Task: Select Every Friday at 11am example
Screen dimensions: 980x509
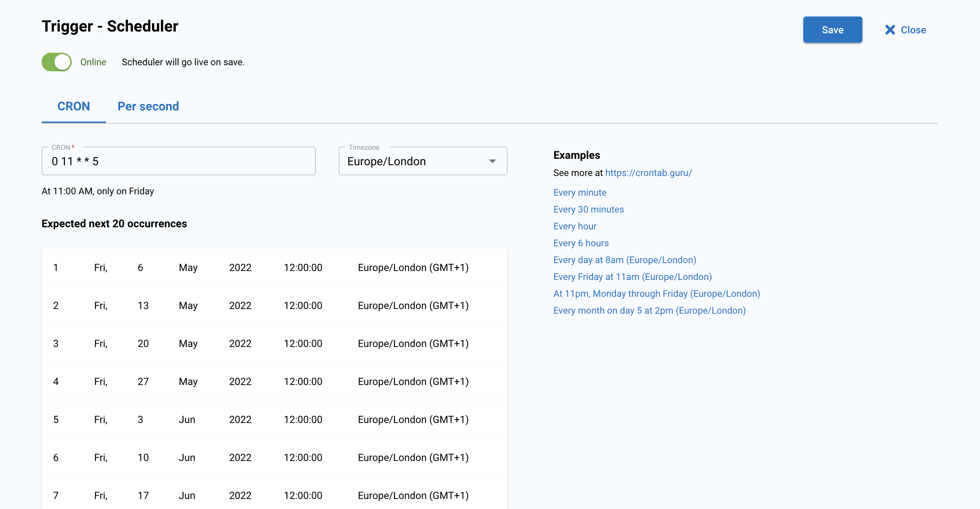Action: click(x=632, y=277)
